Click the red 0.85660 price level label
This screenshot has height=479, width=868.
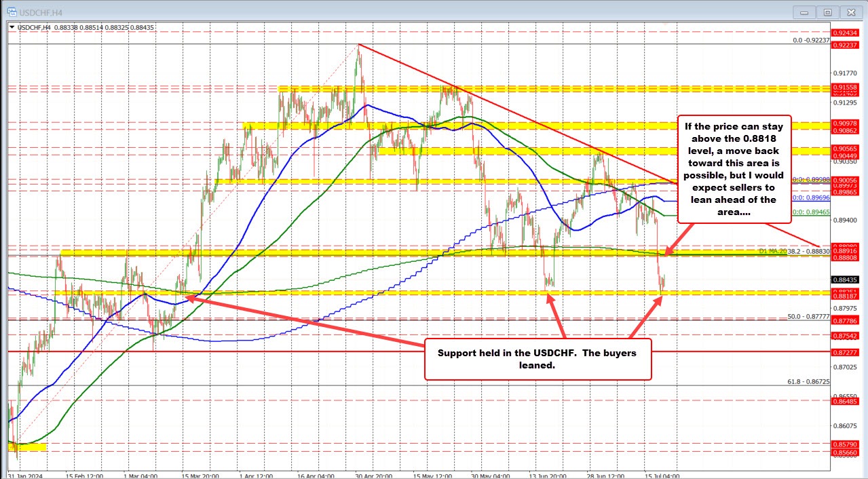click(844, 453)
